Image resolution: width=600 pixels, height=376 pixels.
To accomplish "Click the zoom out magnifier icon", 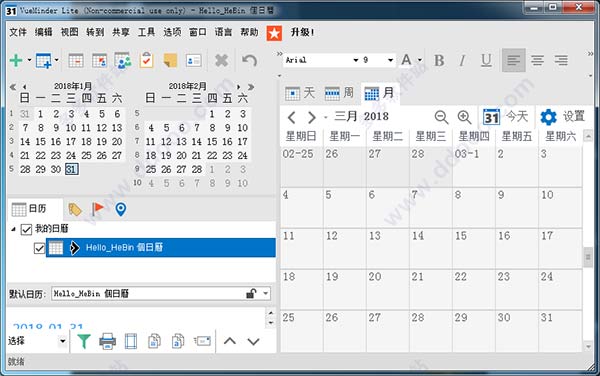I will coord(441,117).
